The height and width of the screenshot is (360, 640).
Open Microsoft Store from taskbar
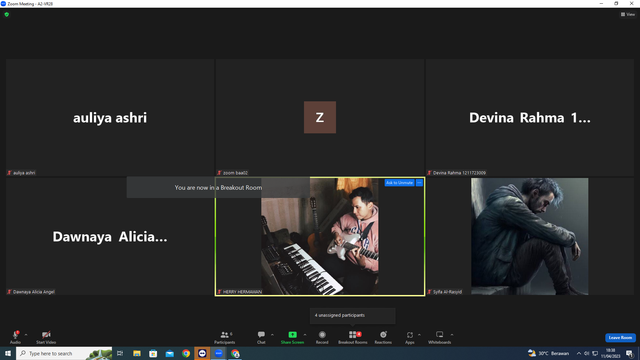153,353
